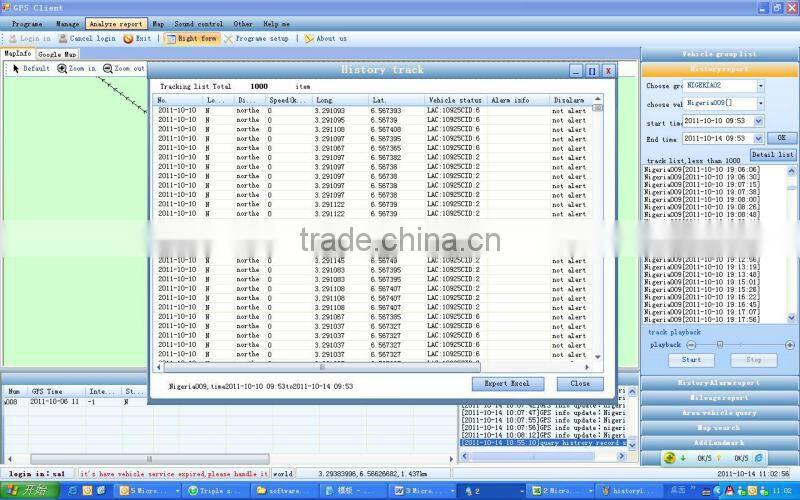Start the track playback
This screenshot has width=800, height=500.
click(691, 360)
